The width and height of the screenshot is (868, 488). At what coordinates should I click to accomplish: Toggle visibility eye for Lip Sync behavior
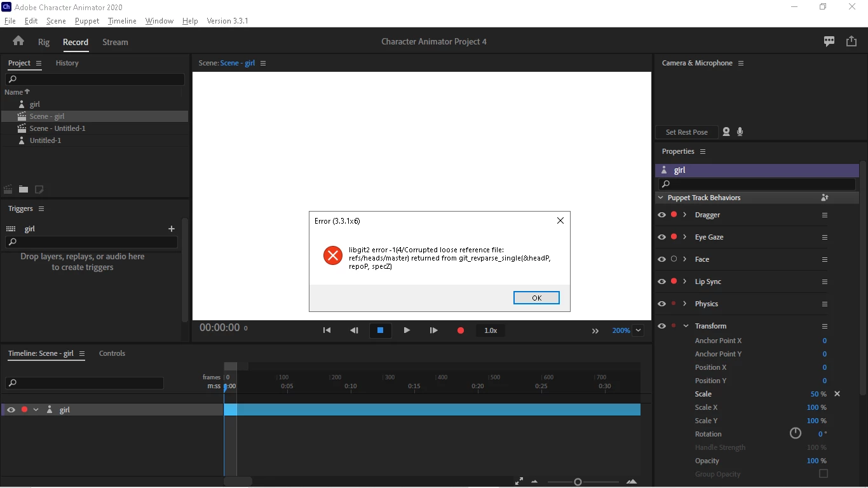click(661, 281)
